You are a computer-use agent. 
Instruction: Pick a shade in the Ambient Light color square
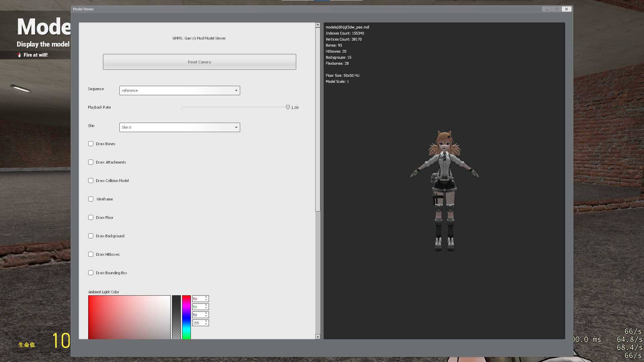click(129, 317)
